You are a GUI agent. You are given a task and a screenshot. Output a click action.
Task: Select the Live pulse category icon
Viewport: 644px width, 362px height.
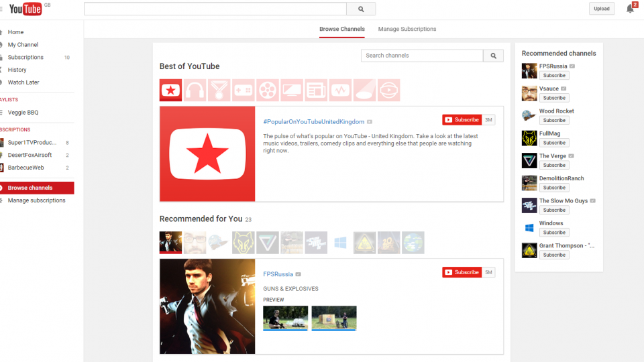[x=340, y=90]
